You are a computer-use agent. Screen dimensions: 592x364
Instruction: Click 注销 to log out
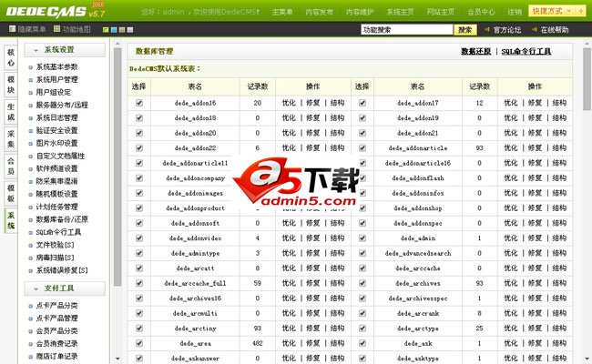[515, 12]
